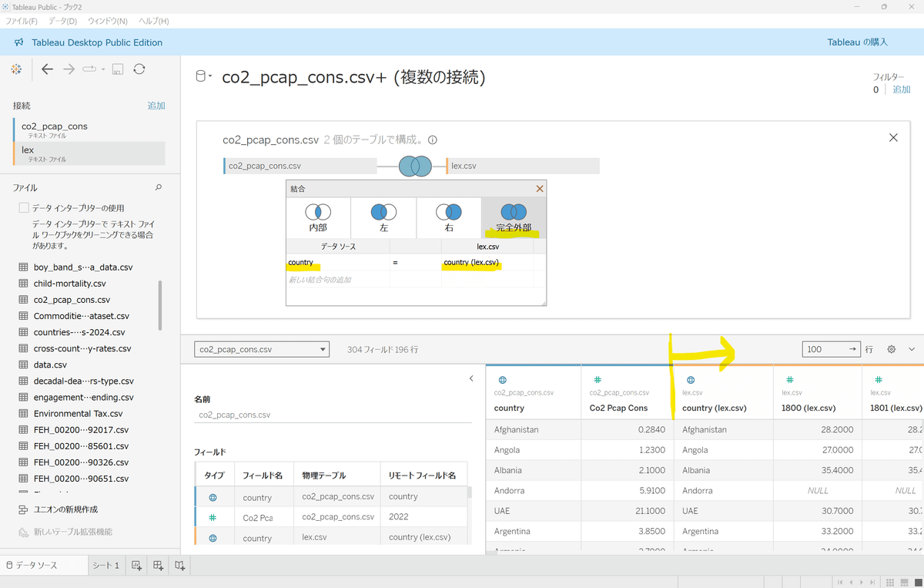This screenshot has width=924, height=588.
Task: Select the co2_pcap_cons connection
Action: coord(89,129)
